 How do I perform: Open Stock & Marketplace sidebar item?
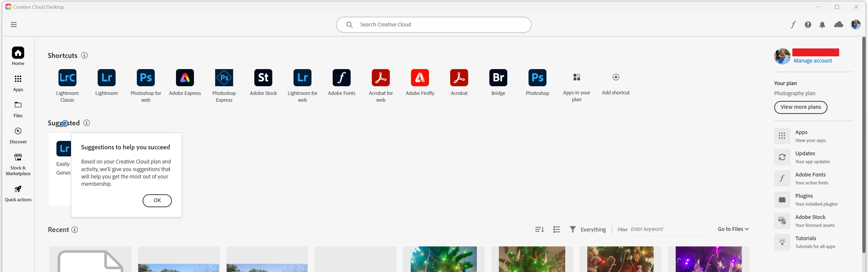point(18,165)
